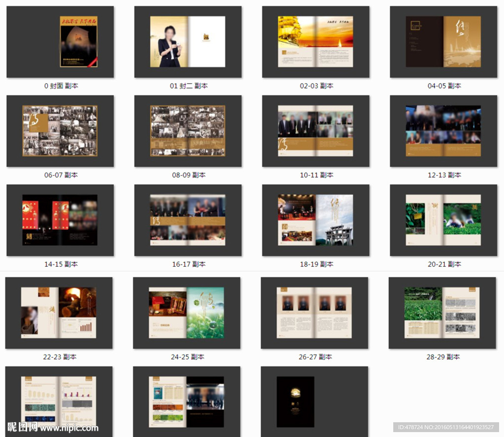Open the '18-19 副本' stone archway spread

[315, 220]
